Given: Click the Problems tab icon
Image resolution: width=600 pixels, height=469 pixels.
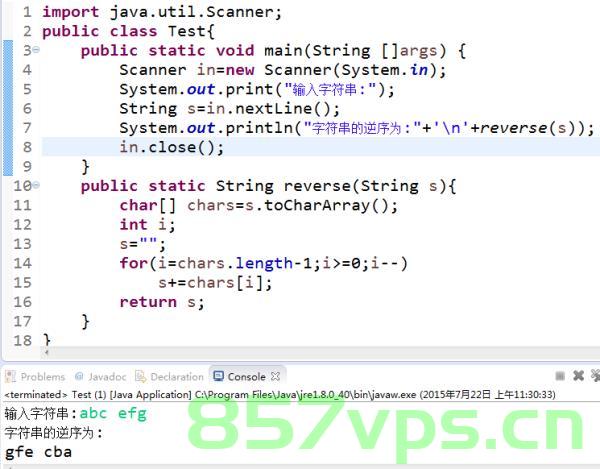Looking at the screenshot, I should coord(10,377).
